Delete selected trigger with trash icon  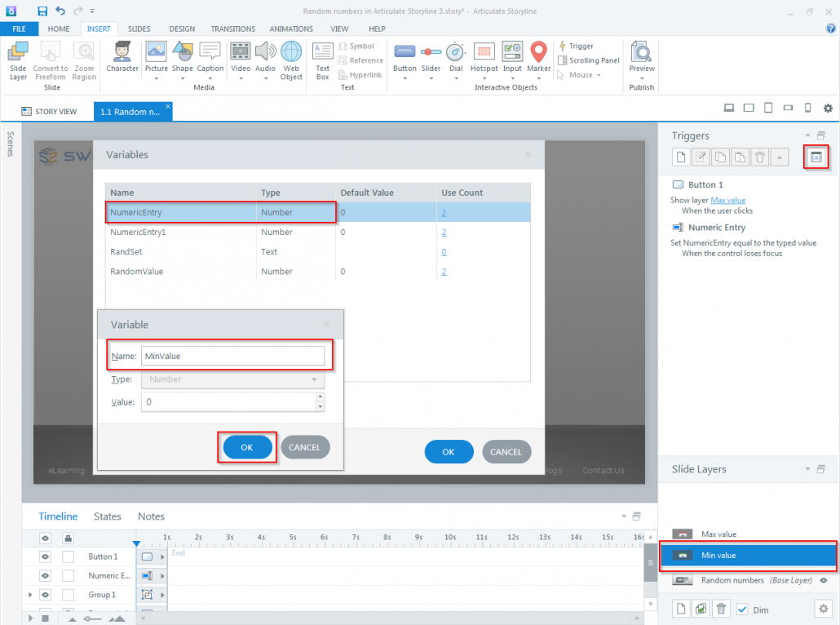tap(758, 157)
